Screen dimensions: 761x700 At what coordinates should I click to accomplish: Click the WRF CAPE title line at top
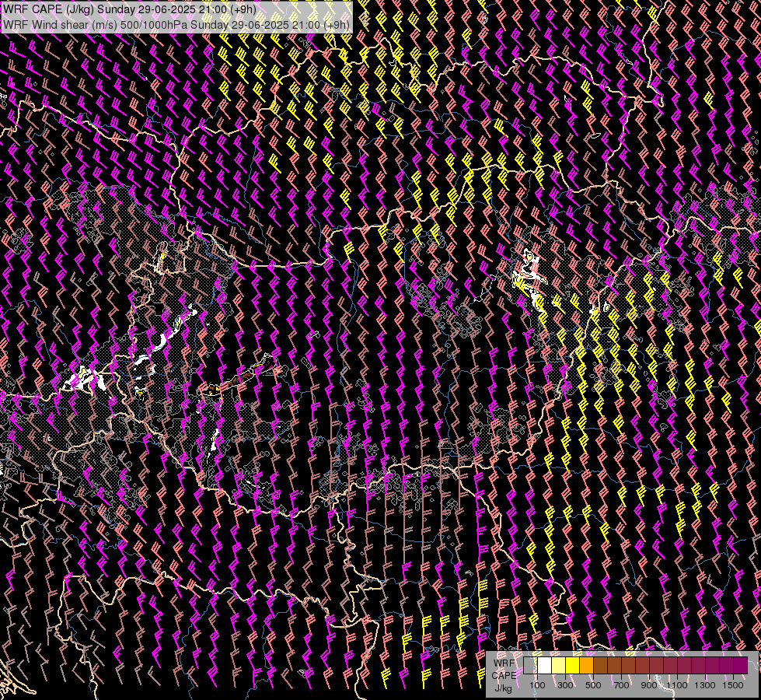point(130,9)
